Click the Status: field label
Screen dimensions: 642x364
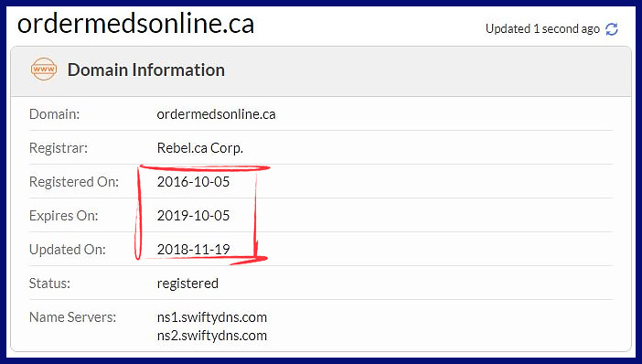coord(49,284)
